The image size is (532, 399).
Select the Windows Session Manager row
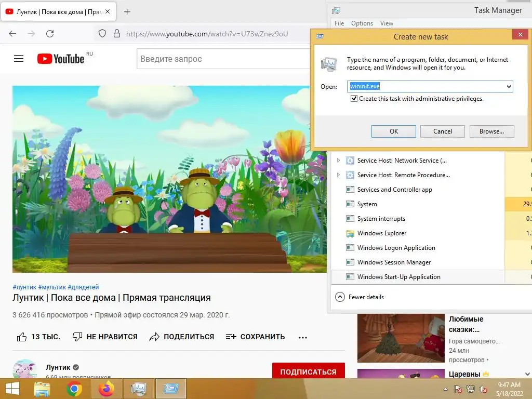click(x=417, y=262)
